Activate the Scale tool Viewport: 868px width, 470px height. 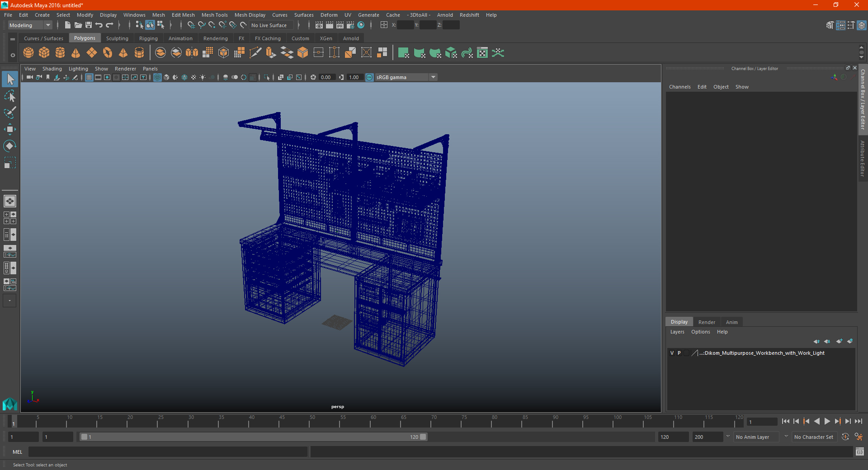click(x=10, y=163)
